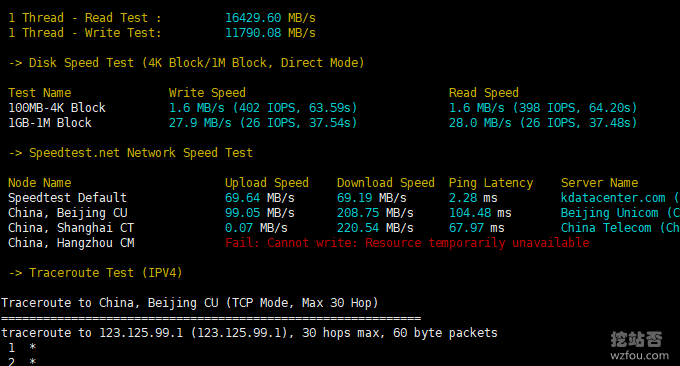Select the 'China, Hangzhou CM' node row
The height and width of the screenshot is (366, 680).
click(71, 243)
